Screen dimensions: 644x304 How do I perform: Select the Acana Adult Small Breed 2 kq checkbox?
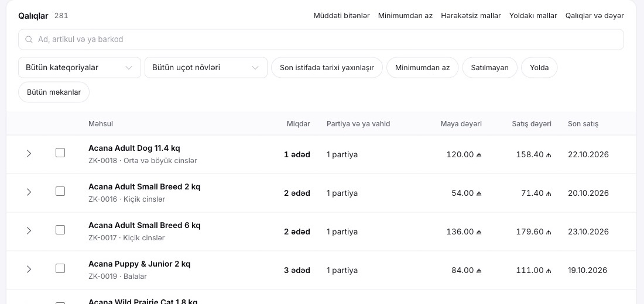[60, 191]
